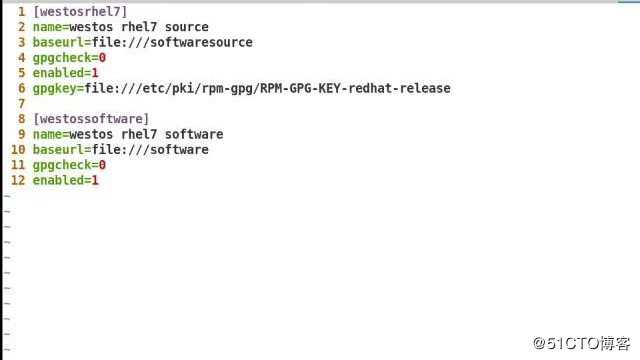640x360 pixels.
Task: Click the baseurl=file:///softwaresource text
Action: click(142, 42)
